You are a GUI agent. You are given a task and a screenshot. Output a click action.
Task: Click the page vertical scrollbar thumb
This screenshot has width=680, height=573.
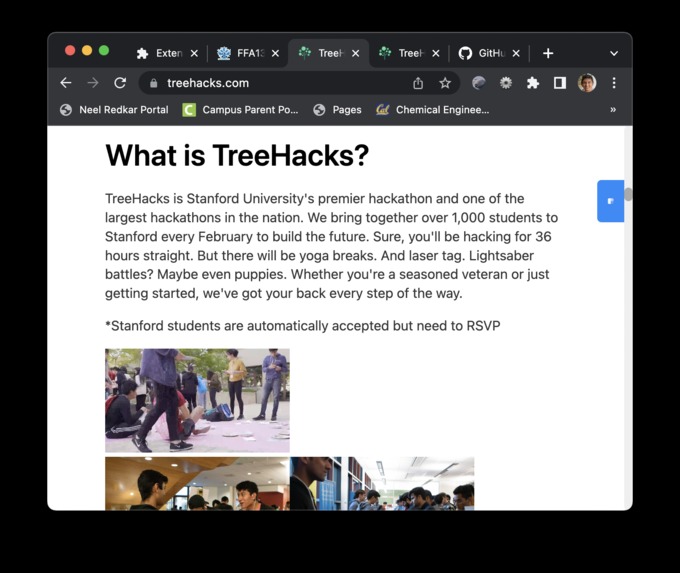coord(628,194)
